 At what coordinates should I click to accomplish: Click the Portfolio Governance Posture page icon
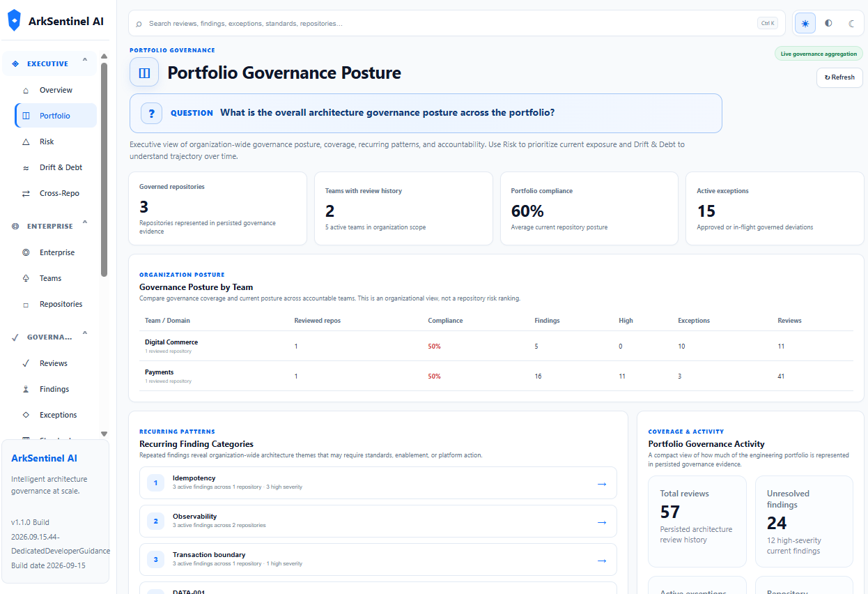point(144,73)
